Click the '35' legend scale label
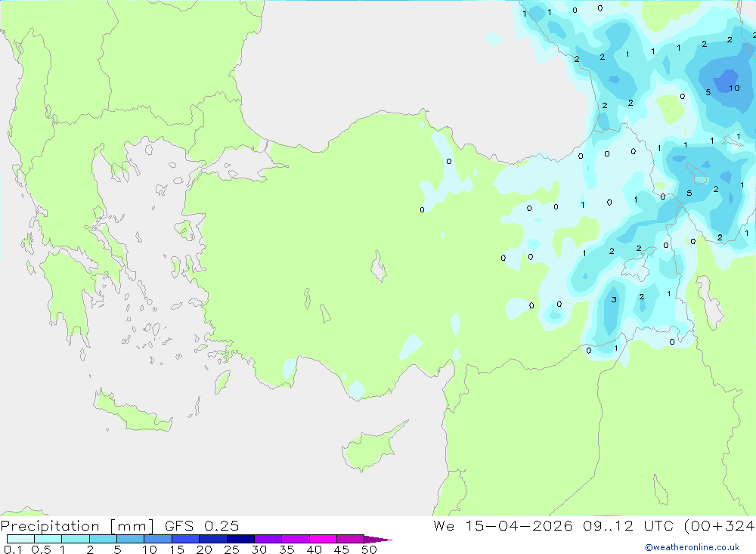756x554 pixels. tap(287, 549)
